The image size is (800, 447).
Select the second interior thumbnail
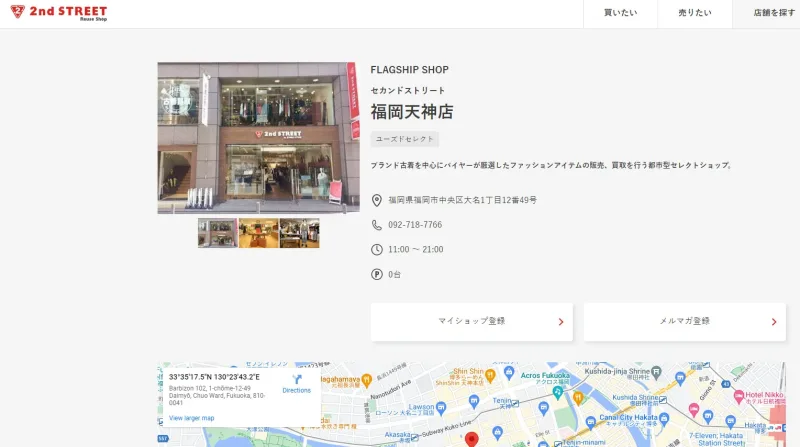(x=259, y=233)
